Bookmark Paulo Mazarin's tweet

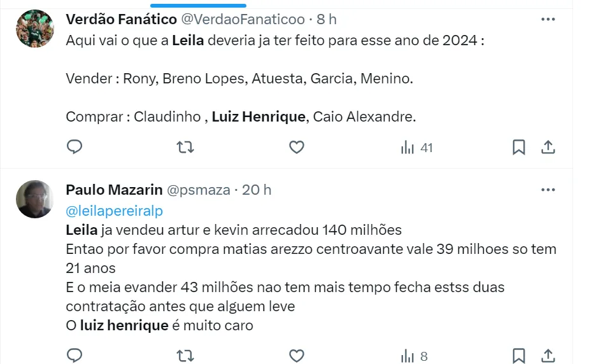click(519, 354)
